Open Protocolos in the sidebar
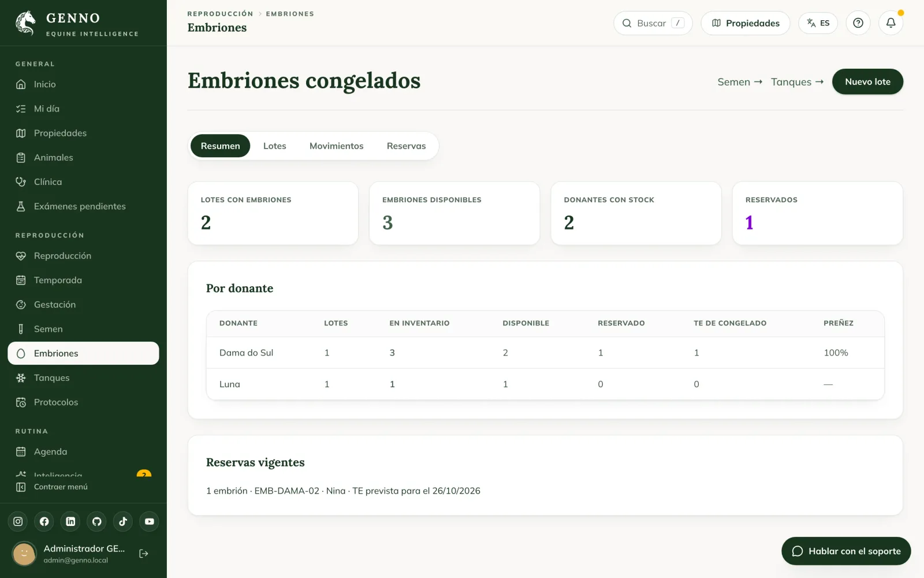This screenshot has height=578, width=924. [x=83, y=402]
